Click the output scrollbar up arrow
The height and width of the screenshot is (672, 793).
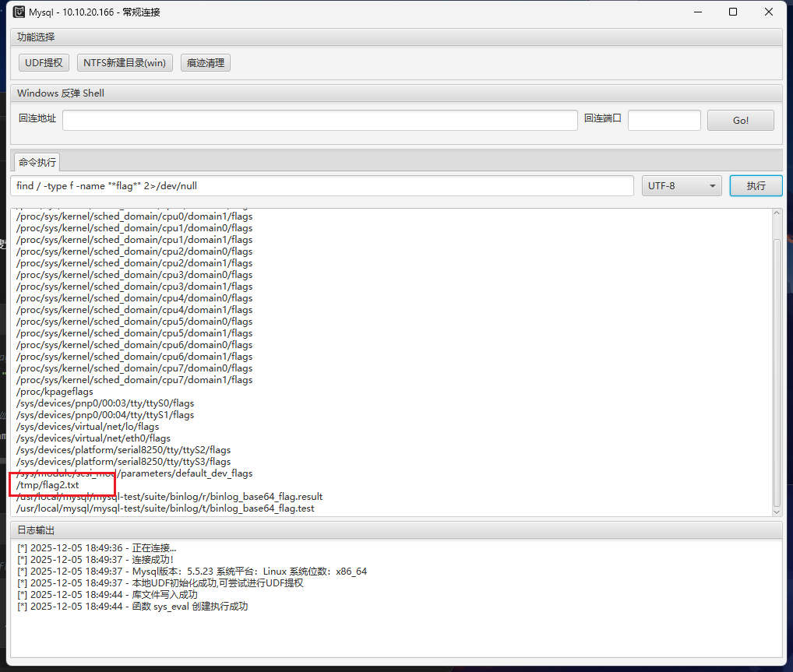776,213
